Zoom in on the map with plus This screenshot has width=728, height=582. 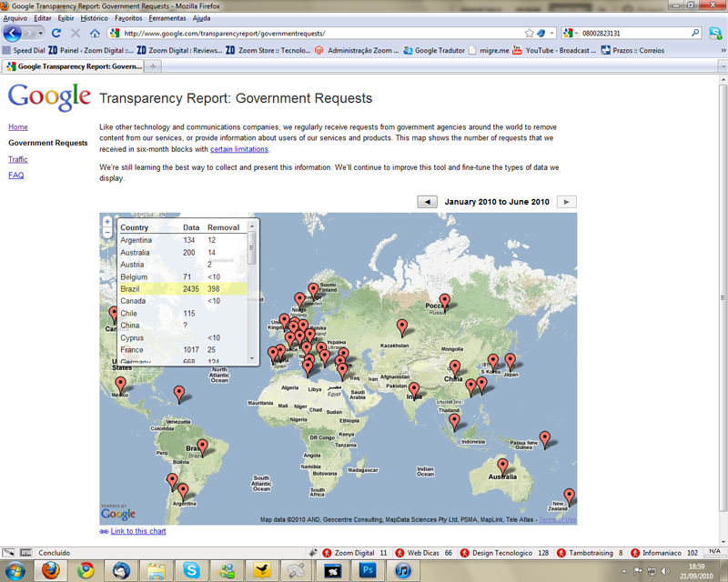107,222
